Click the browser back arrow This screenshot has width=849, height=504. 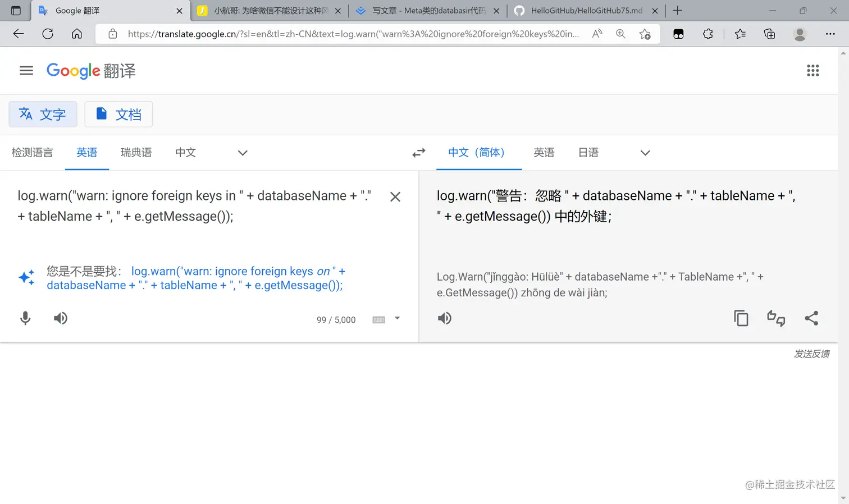(19, 34)
